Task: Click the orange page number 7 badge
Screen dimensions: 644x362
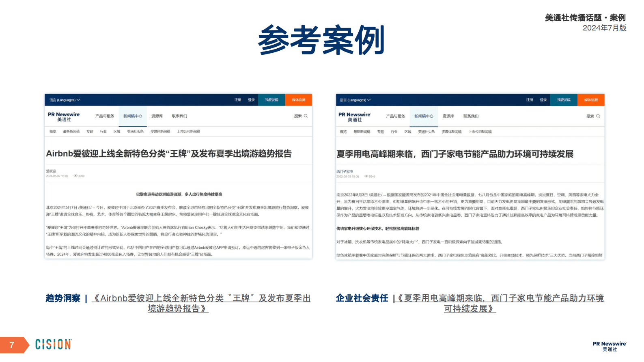Action: coord(15,345)
